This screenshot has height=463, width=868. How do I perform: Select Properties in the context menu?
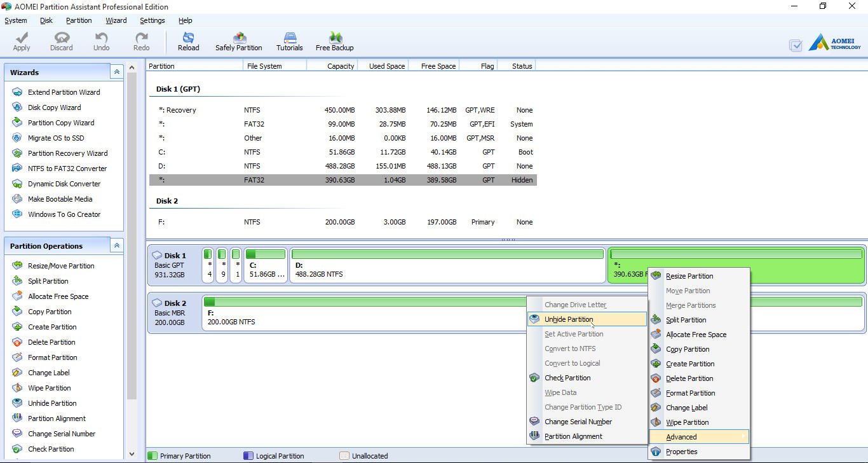coord(681,452)
